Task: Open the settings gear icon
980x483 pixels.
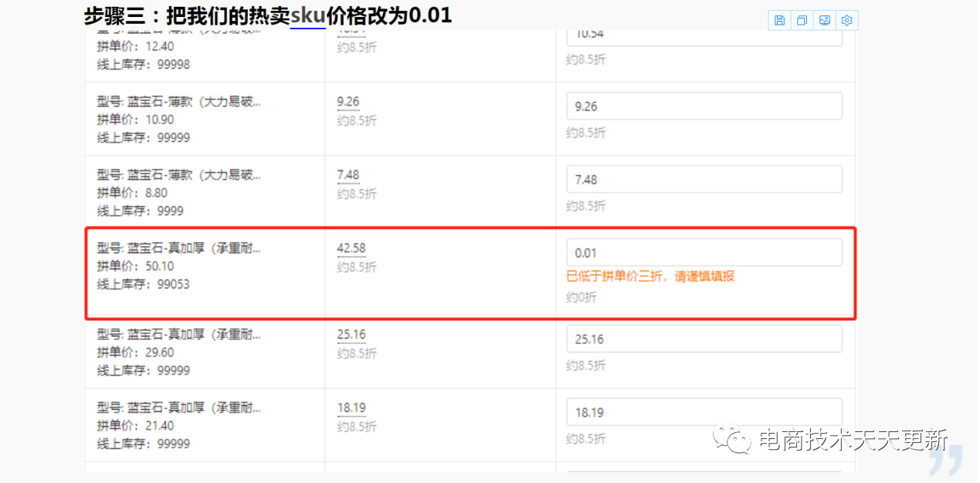Action: point(847,21)
